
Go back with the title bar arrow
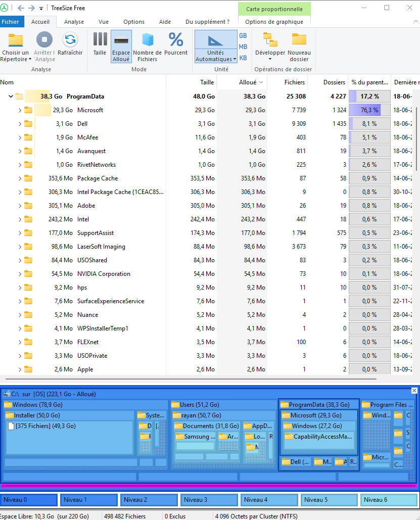pyautogui.click(x=21, y=8)
